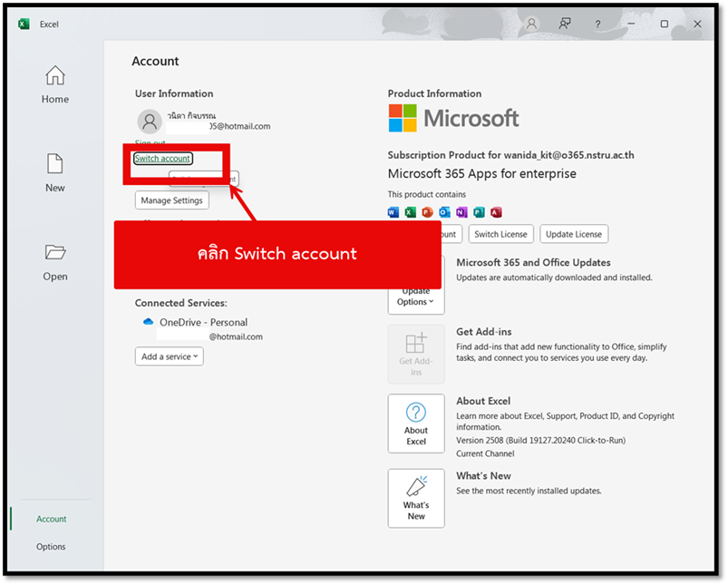Screen dimensions: 728x585
Task: Expand the Add a service dropdown
Action: point(170,356)
